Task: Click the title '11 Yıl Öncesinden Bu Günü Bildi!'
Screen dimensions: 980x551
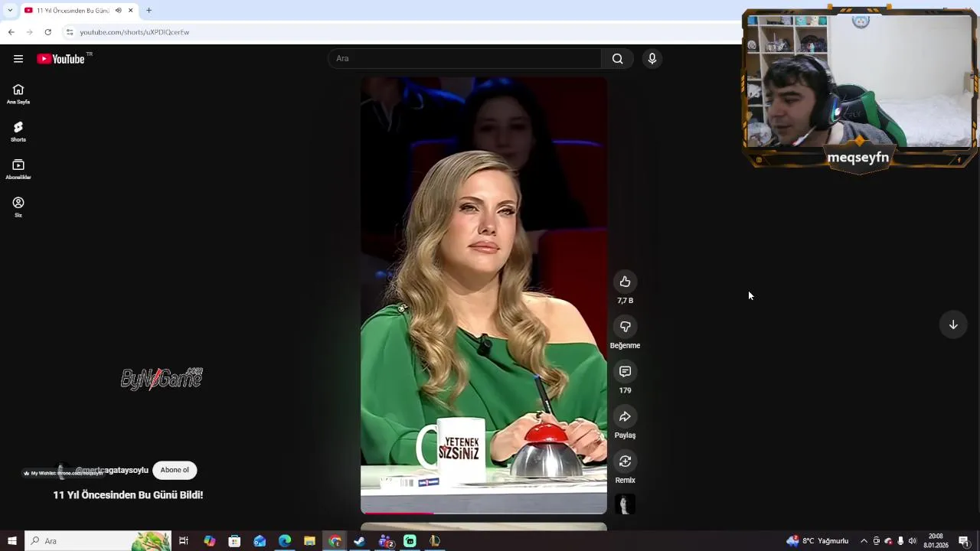Action: pyautogui.click(x=128, y=495)
